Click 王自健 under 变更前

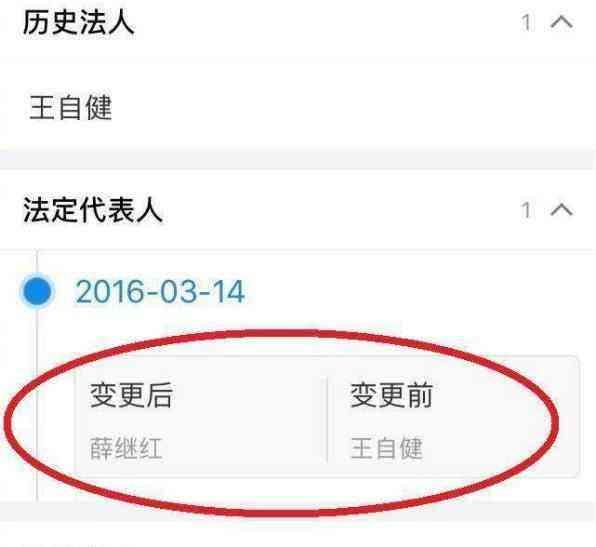(x=386, y=449)
